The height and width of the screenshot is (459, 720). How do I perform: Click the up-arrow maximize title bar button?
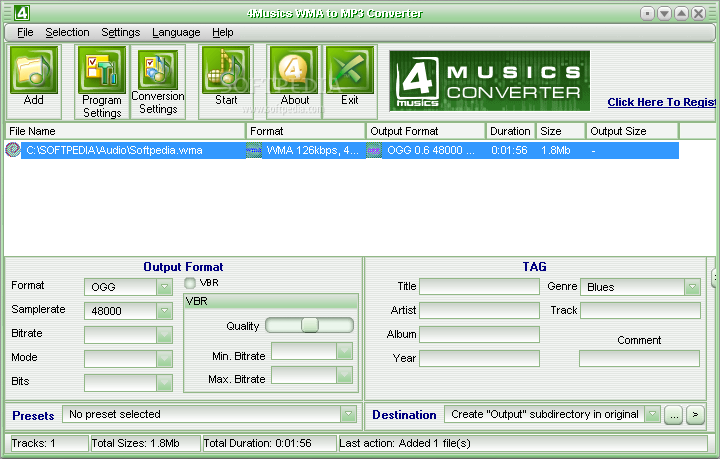click(x=681, y=14)
